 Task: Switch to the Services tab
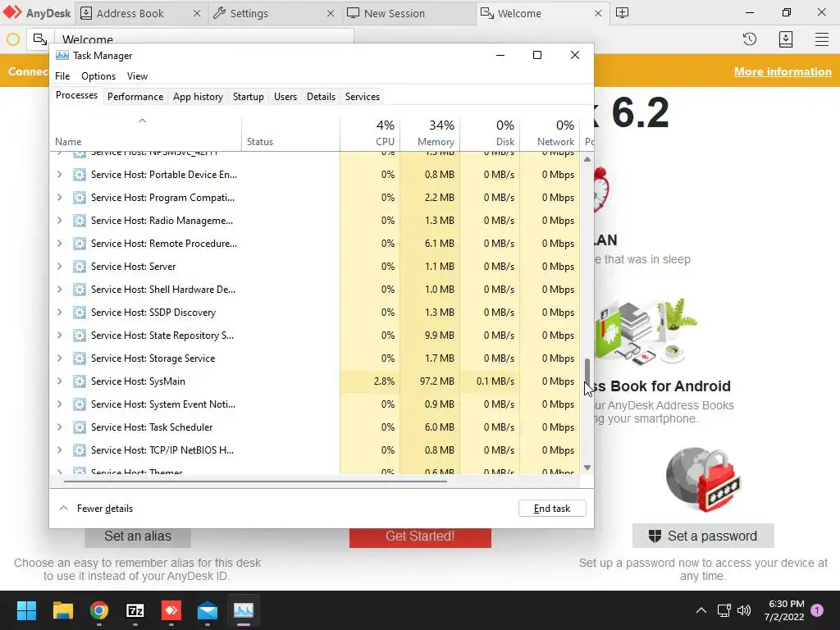pos(362,97)
